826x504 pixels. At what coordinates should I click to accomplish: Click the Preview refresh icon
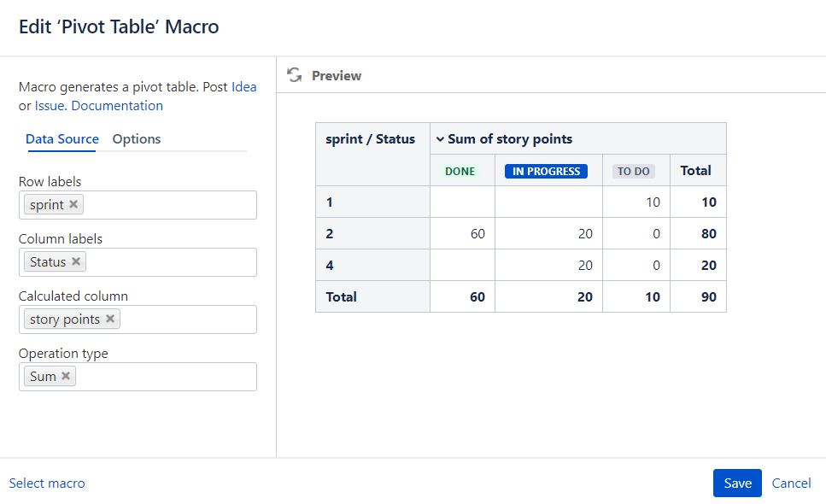tap(295, 75)
